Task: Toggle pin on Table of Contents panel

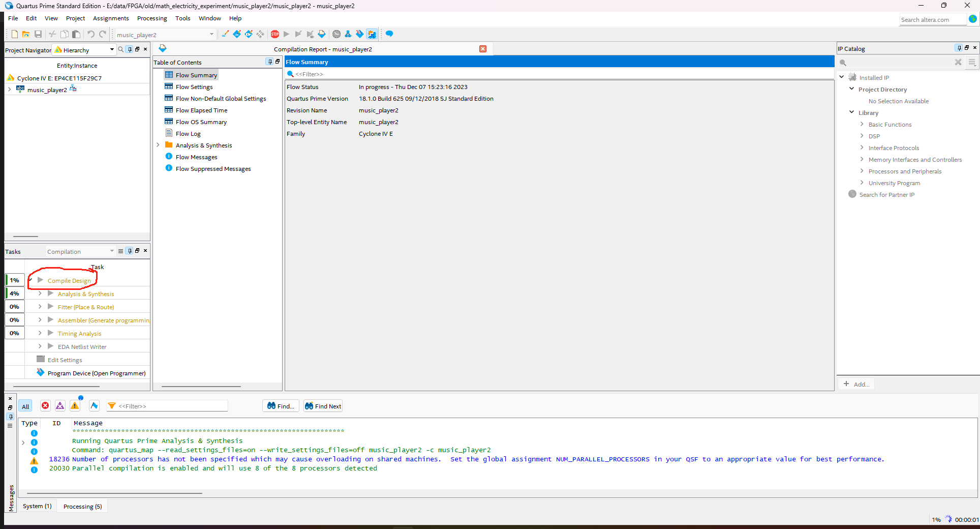Action: (x=270, y=62)
